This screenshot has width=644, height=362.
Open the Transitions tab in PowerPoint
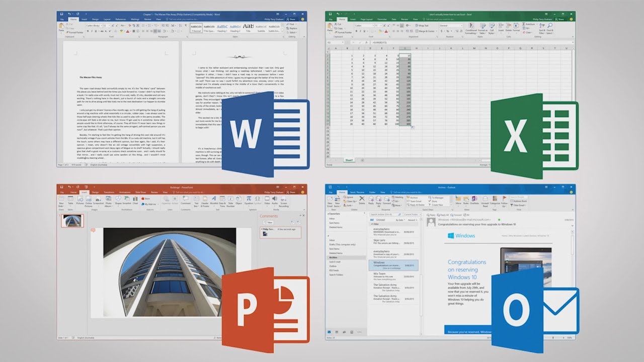[109, 193]
